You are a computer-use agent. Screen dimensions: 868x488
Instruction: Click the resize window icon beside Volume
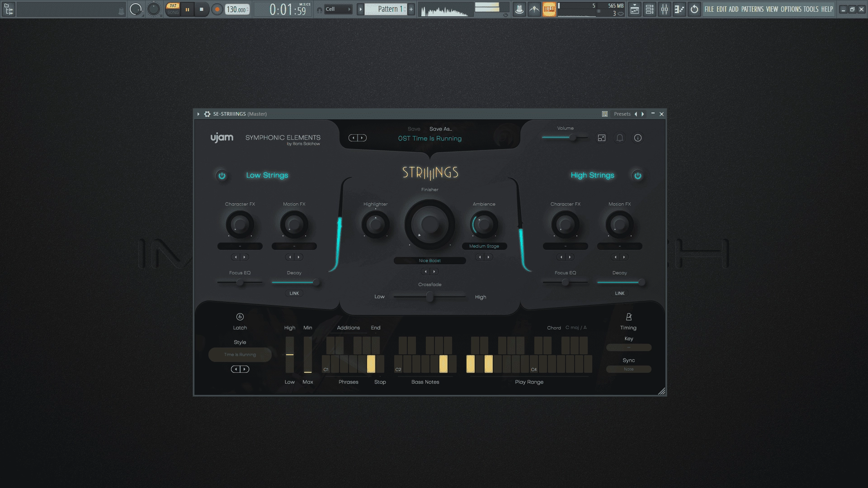click(x=602, y=138)
